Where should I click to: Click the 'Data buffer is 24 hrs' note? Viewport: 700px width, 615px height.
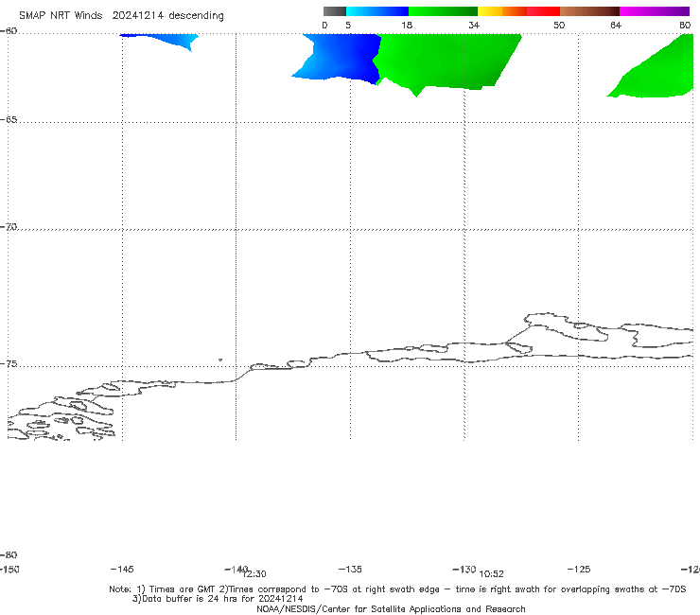pos(218,599)
